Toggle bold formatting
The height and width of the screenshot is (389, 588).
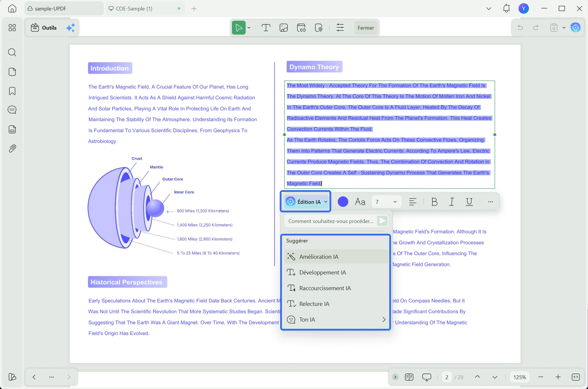[x=434, y=202]
